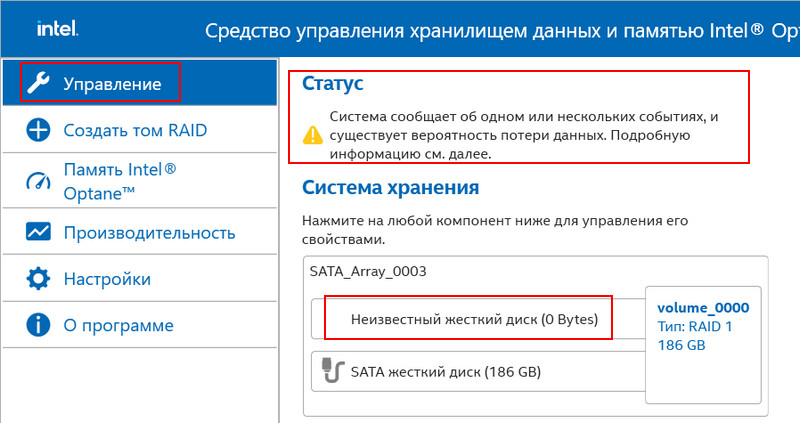
Task: Click the chart icon for Производительность
Action: click(38, 232)
